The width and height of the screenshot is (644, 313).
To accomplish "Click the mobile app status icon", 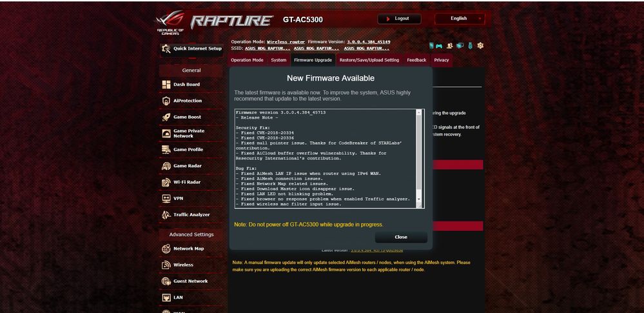I will 431,46.
